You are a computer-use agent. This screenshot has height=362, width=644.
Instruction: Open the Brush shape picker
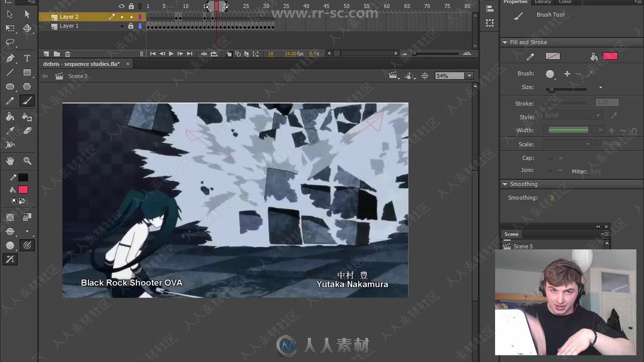pyautogui.click(x=551, y=74)
